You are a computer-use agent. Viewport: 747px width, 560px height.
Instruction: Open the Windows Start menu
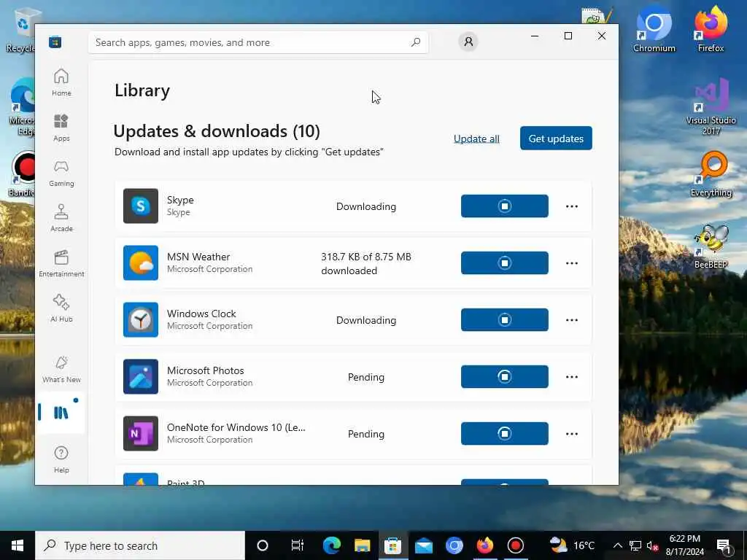coord(18,545)
